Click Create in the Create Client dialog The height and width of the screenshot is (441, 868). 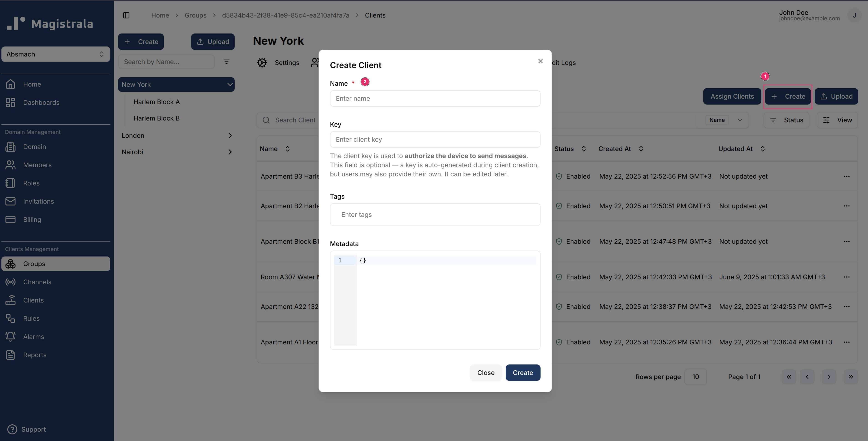[523, 373]
